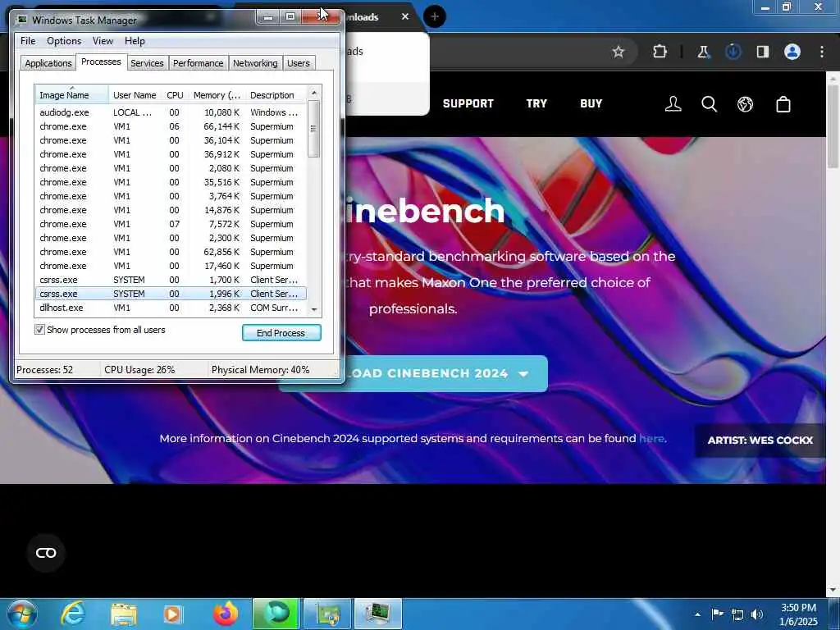
Task: Click process list scroll-up arrow
Action: (x=314, y=92)
